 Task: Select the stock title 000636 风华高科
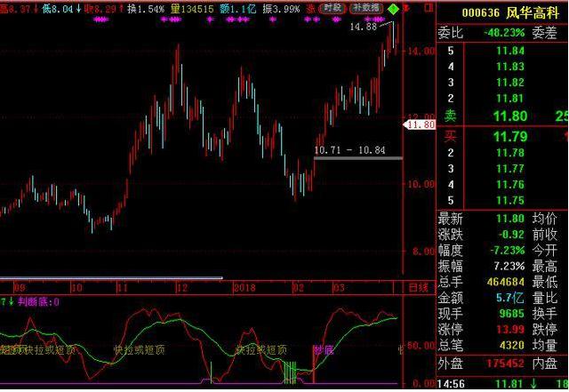(x=509, y=13)
